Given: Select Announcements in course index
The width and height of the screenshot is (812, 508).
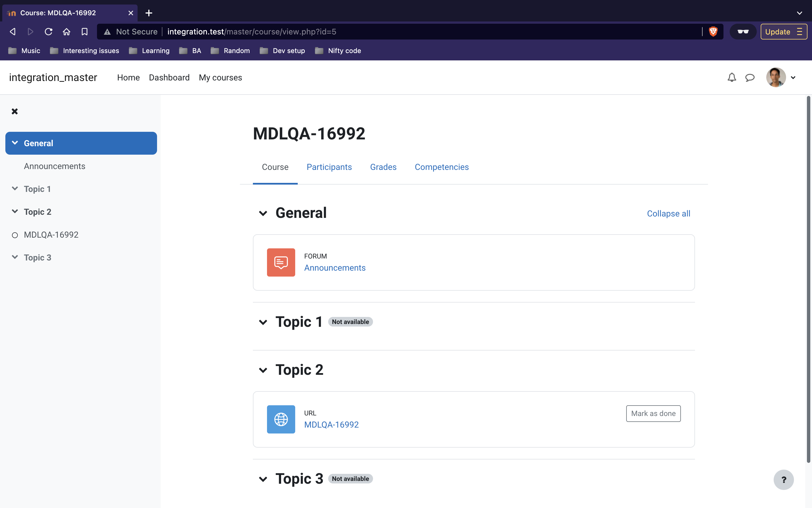Looking at the screenshot, I should pos(54,166).
